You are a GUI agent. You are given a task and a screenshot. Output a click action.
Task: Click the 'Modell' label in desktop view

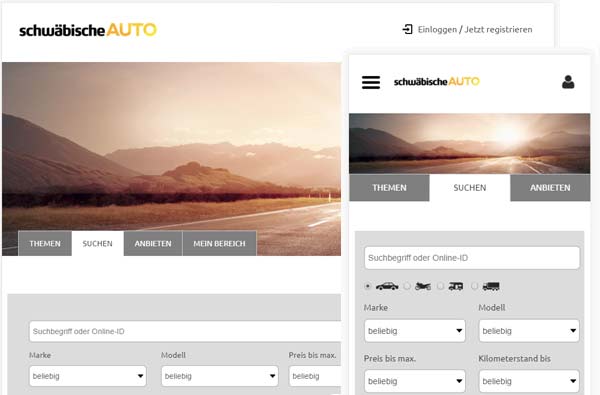click(173, 355)
